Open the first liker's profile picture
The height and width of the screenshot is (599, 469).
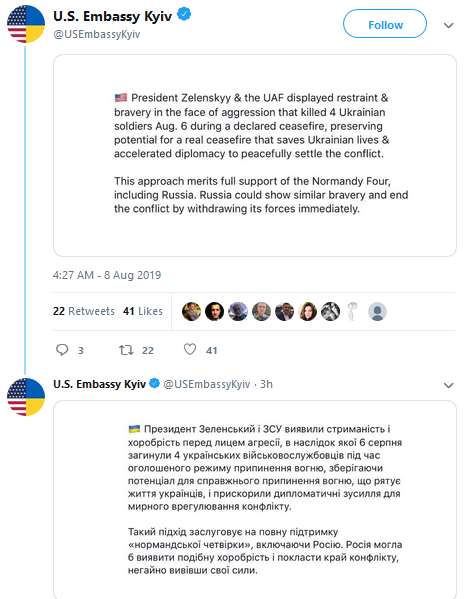[x=191, y=311]
